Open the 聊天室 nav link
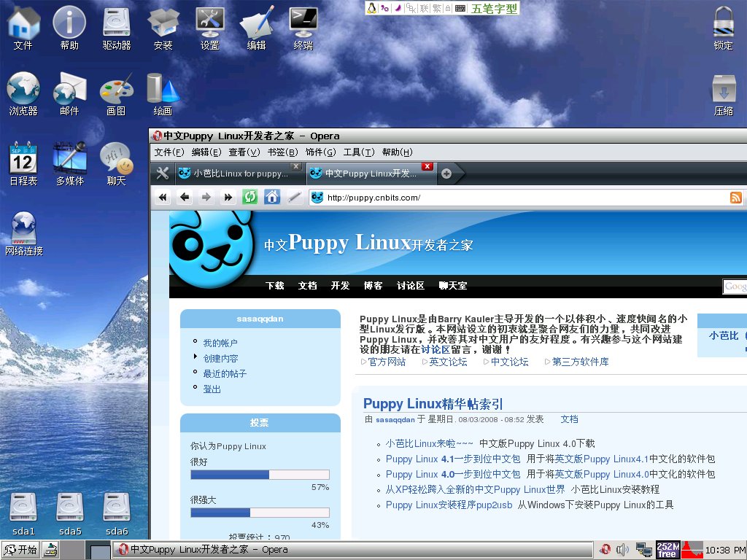The width and height of the screenshot is (747, 560). click(x=452, y=286)
